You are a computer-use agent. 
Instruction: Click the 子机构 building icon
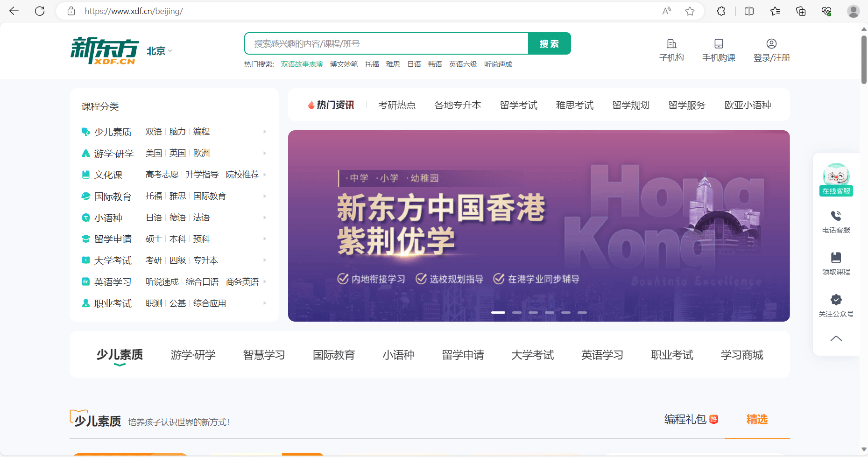[x=671, y=44]
